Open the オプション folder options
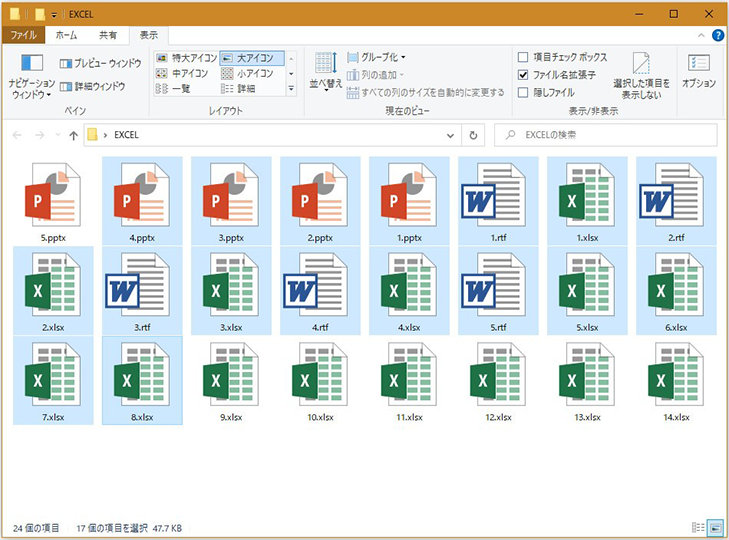Screen dimensions: 729x540 pyautogui.click(x=698, y=71)
